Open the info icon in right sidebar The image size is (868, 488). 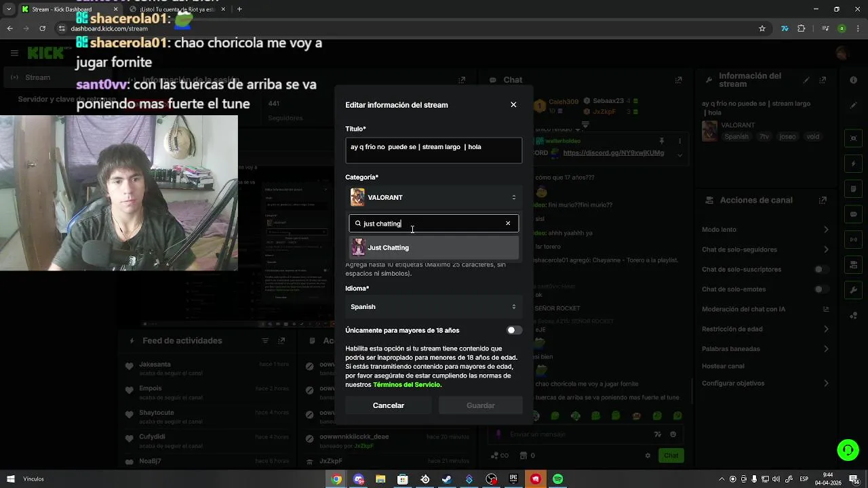[854, 80]
